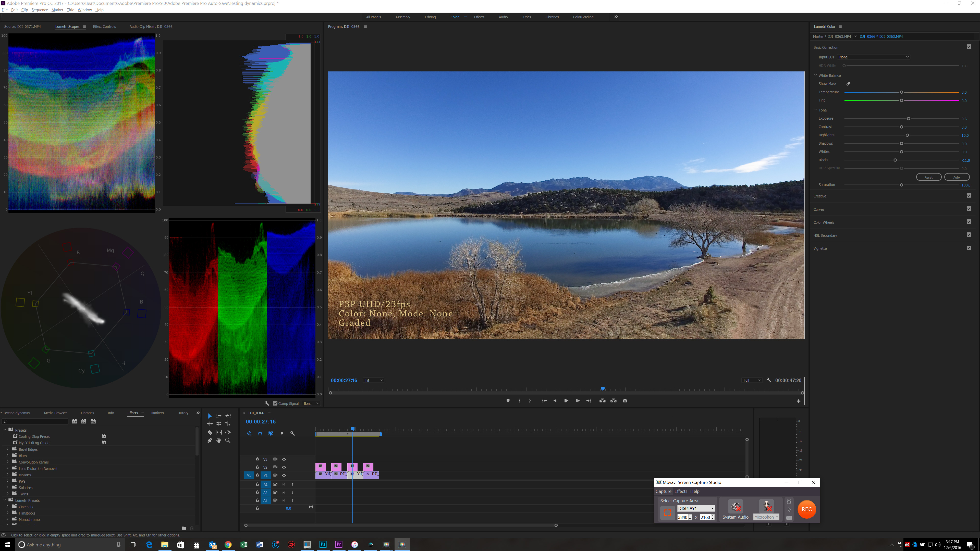The width and height of the screenshot is (980, 551).
Task: Collapse the Tone section
Action: [815, 110]
